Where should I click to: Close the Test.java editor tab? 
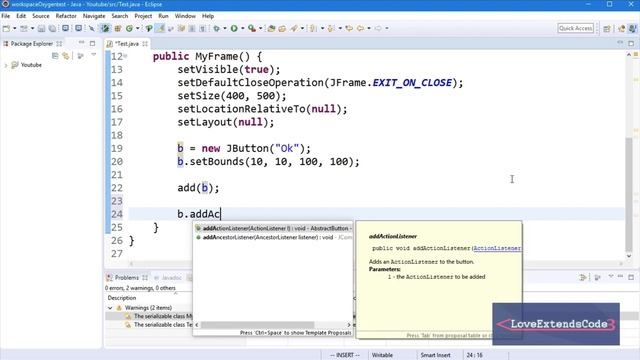click(145, 44)
